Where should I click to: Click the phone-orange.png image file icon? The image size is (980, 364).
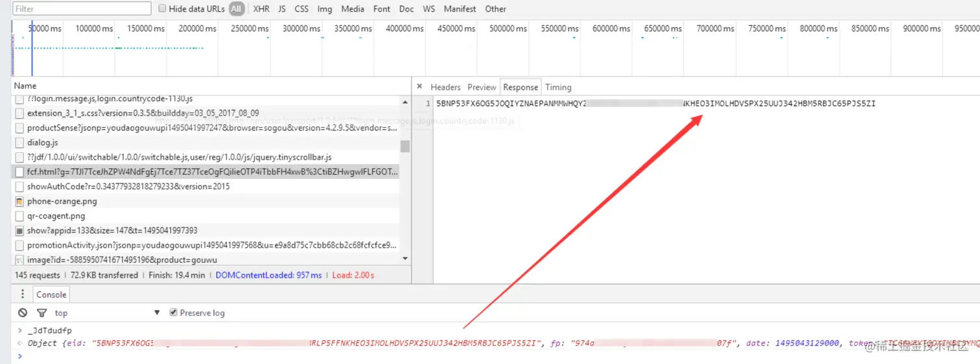click(x=19, y=201)
